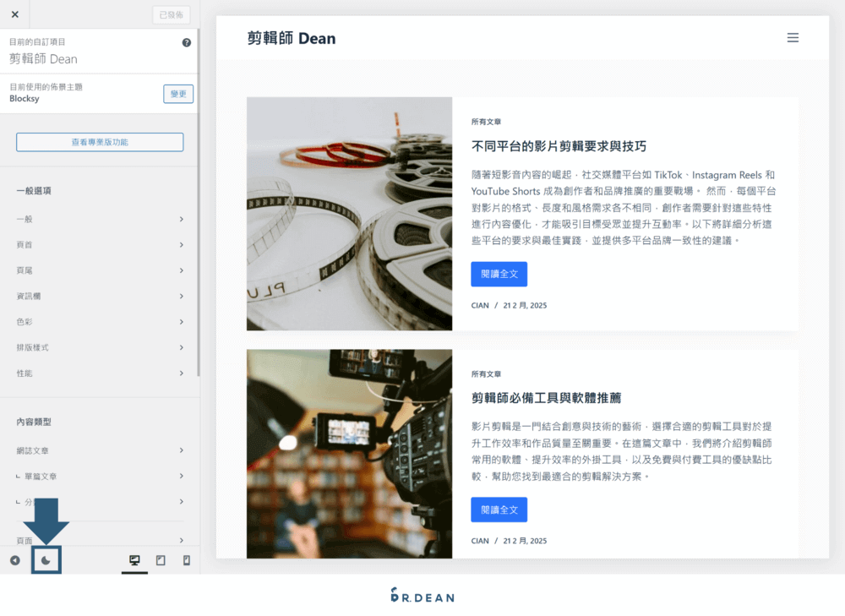The height and width of the screenshot is (616, 845).
Task: Click the 查看專業版功能 button
Action: tap(99, 141)
